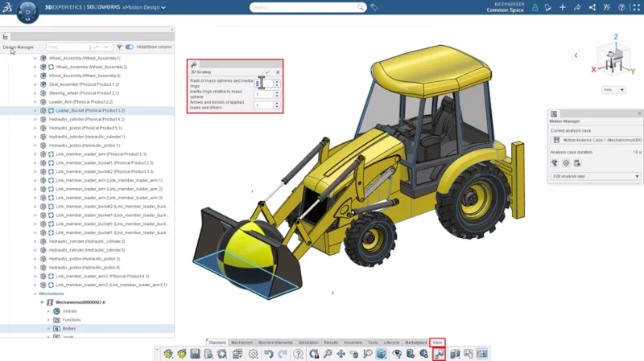Expand the Loader_Bucket tree node
Image resolution: width=644 pixels, height=361 pixels.
point(35,110)
